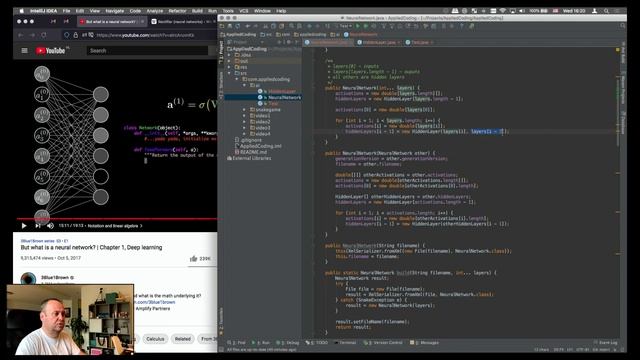Select README.md in project tree
Image resolution: width=640 pixels, height=360 pixels.
[251, 152]
